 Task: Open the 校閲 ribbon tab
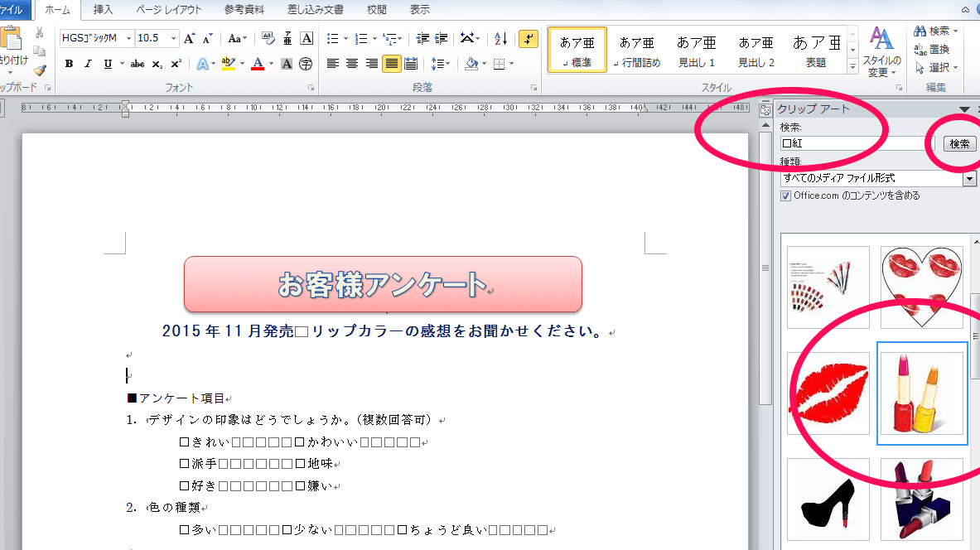coord(376,10)
